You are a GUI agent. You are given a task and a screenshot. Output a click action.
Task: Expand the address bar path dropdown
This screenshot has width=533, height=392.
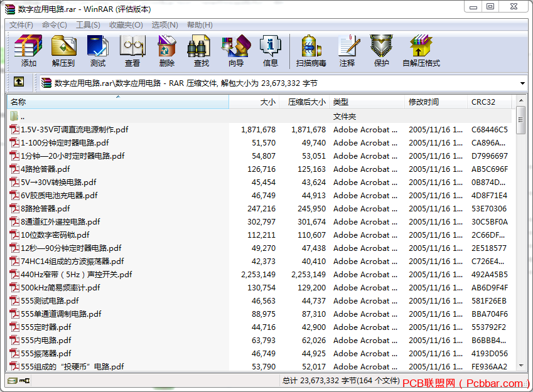522,83
